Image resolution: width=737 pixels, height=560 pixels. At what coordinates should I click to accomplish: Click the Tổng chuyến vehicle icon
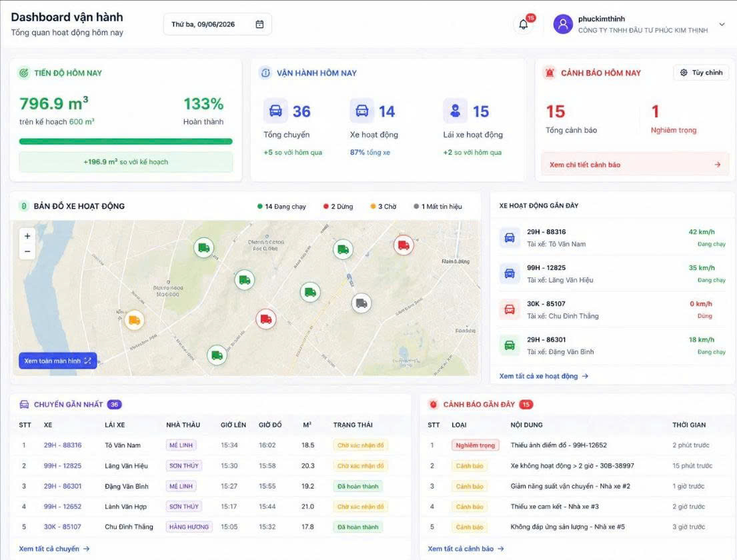275,111
